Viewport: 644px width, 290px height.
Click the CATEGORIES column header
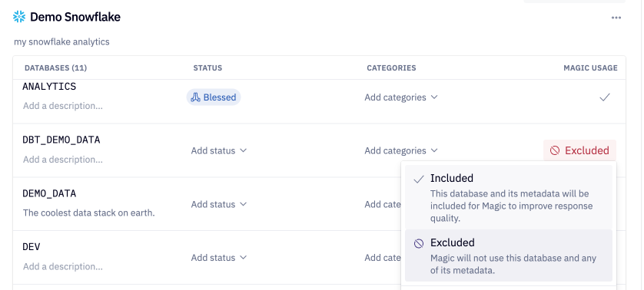(x=391, y=68)
